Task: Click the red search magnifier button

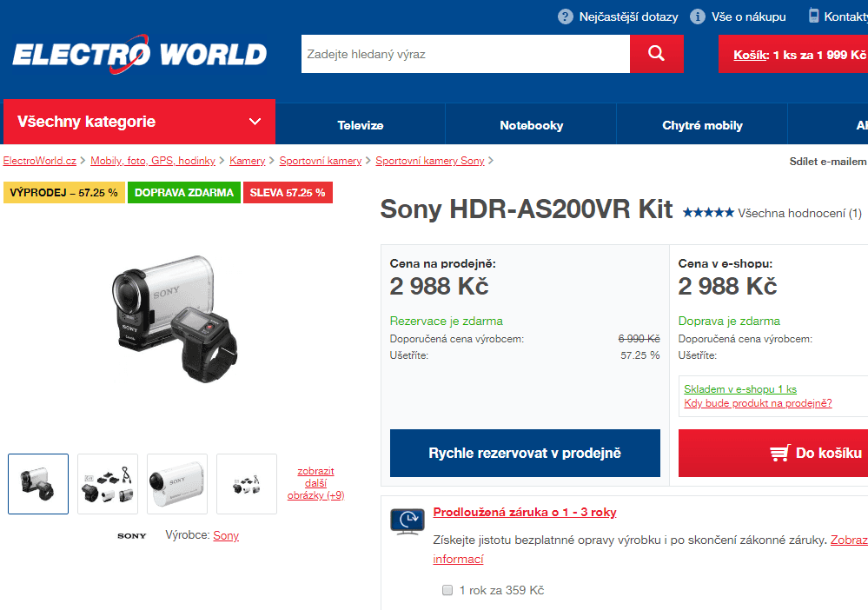Action: (657, 54)
